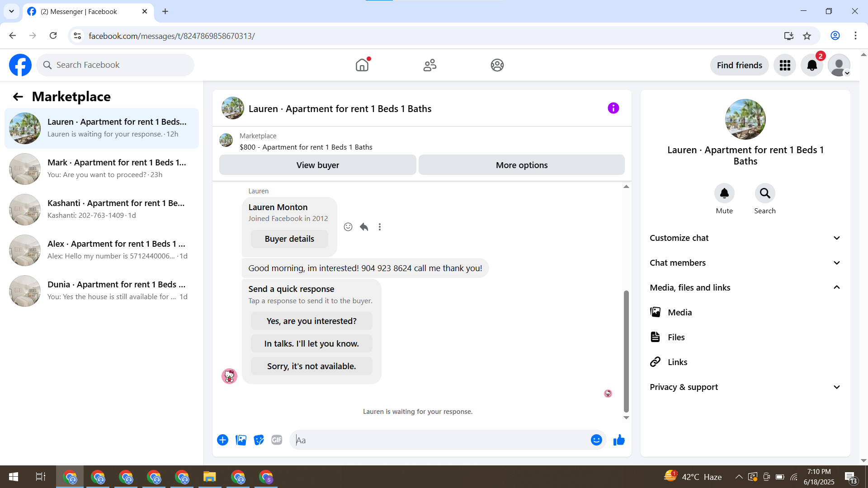Choose a sticker to send

259,440
